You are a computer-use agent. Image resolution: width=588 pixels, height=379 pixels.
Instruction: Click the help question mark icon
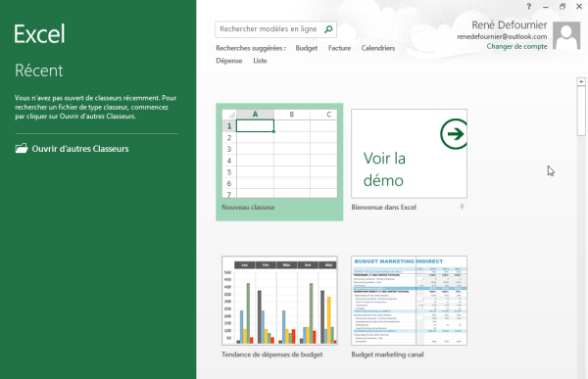tap(529, 7)
